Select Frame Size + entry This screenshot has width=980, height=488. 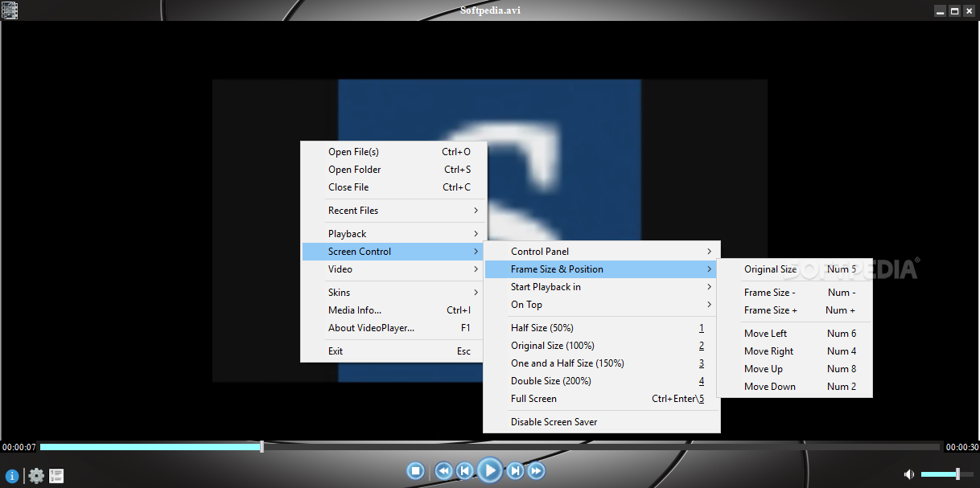pos(794,310)
